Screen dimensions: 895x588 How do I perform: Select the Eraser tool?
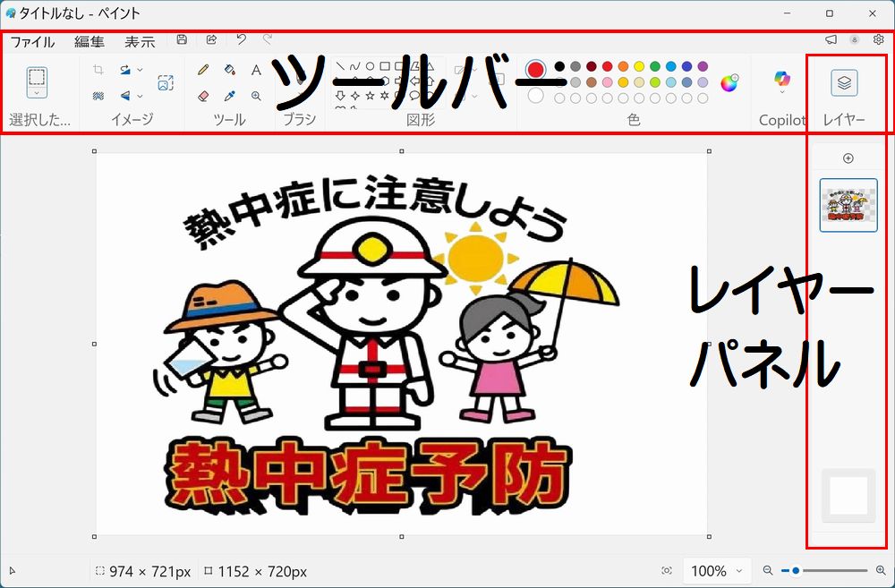click(x=203, y=95)
